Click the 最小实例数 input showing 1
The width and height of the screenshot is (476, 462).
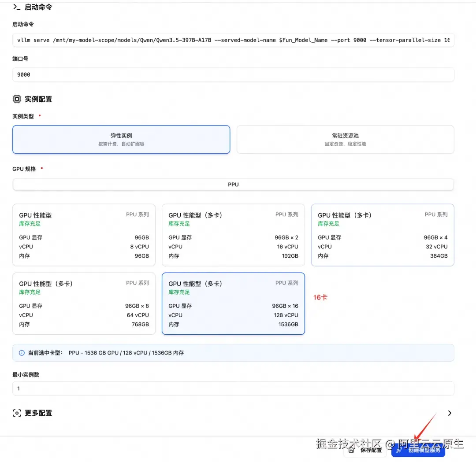pyautogui.click(x=233, y=388)
